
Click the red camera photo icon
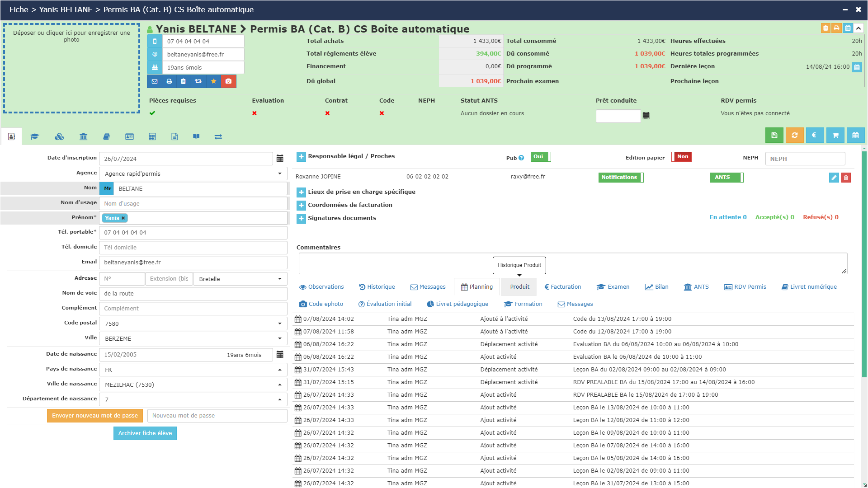click(x=228, y=81)
